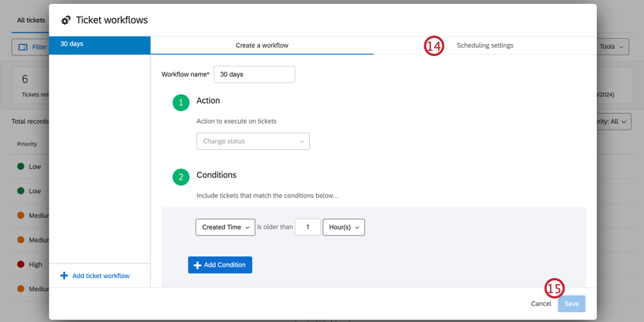Click the Filter icon behind the dialog
The image size is (644, 322).
click(x=23, y=47)
